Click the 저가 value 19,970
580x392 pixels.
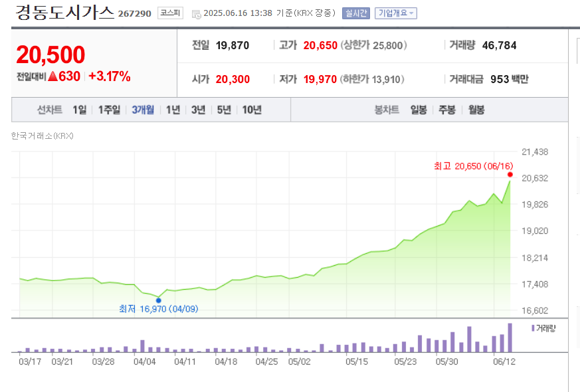(x=320, y=79)
